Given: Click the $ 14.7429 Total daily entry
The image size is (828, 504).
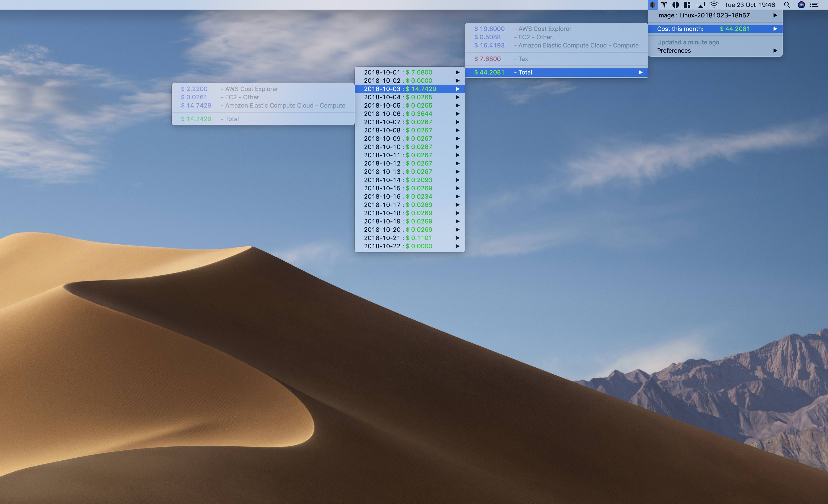Looking at the screenshot, I should pos(263,119).
